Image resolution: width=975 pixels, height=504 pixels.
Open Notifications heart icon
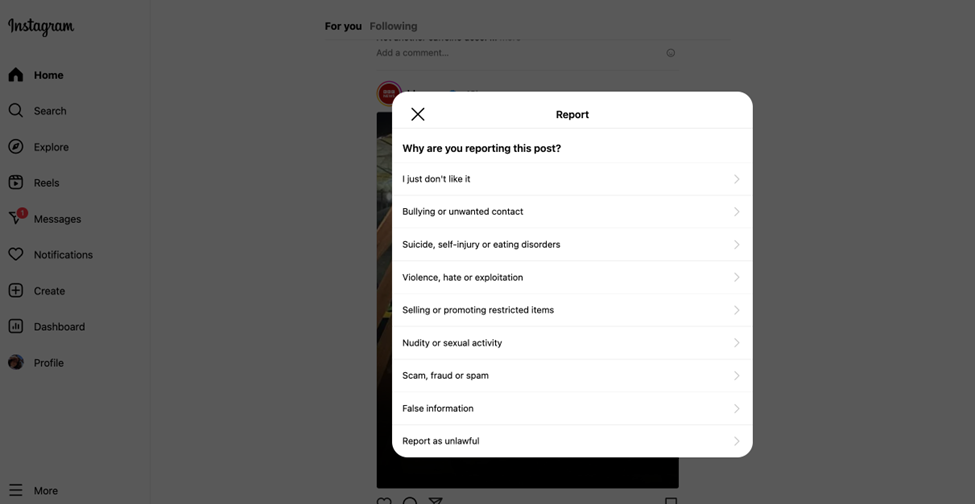click(16, 255)
